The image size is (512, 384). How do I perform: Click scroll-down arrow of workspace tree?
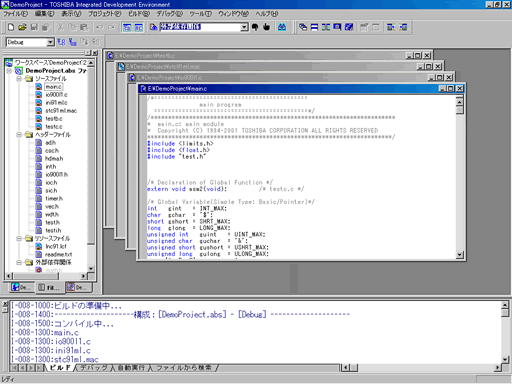(x=91, y=269)
